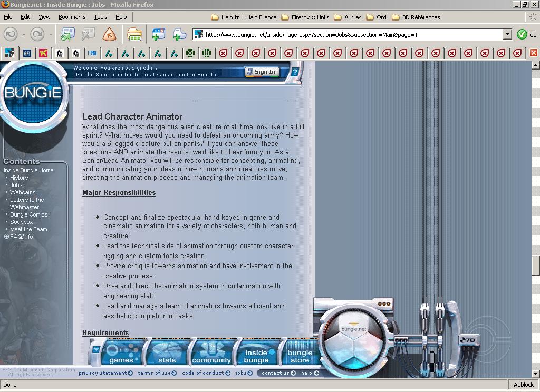
Task: Click the vertical scrollbar down arrow
Action: pos(536,374)
